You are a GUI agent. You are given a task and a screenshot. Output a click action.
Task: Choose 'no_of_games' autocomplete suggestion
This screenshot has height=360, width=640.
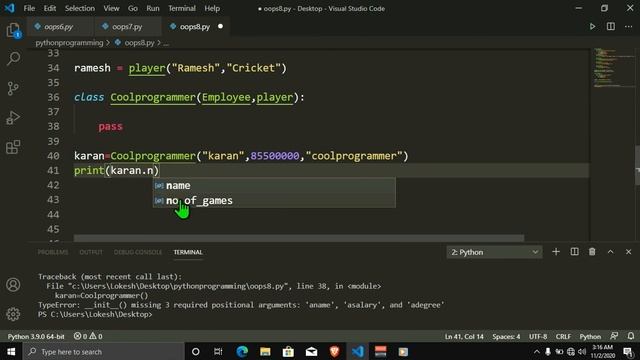point(274,200)
